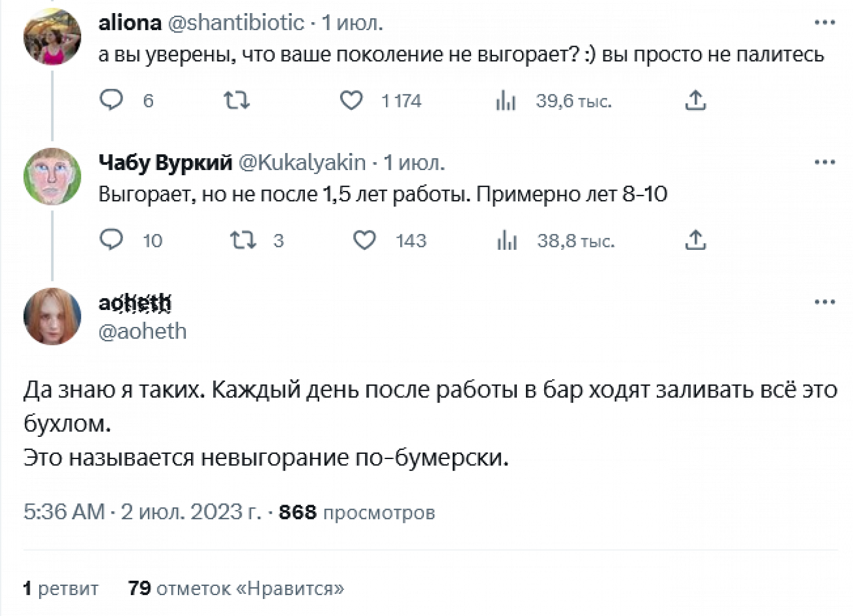View the 79 отметок «Нравится» list
This screenshot has width=853, height=616.
236,588
